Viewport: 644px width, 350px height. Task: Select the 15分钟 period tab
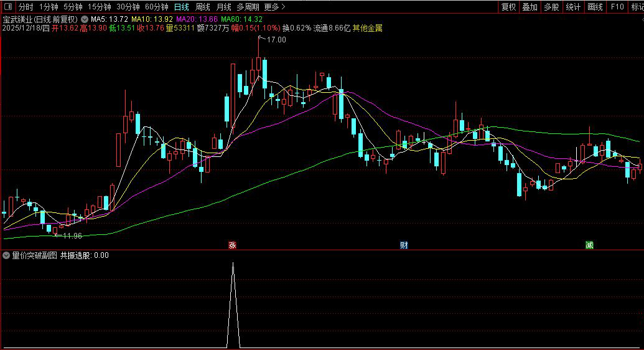pyautogui.click(x=100, y=7)
